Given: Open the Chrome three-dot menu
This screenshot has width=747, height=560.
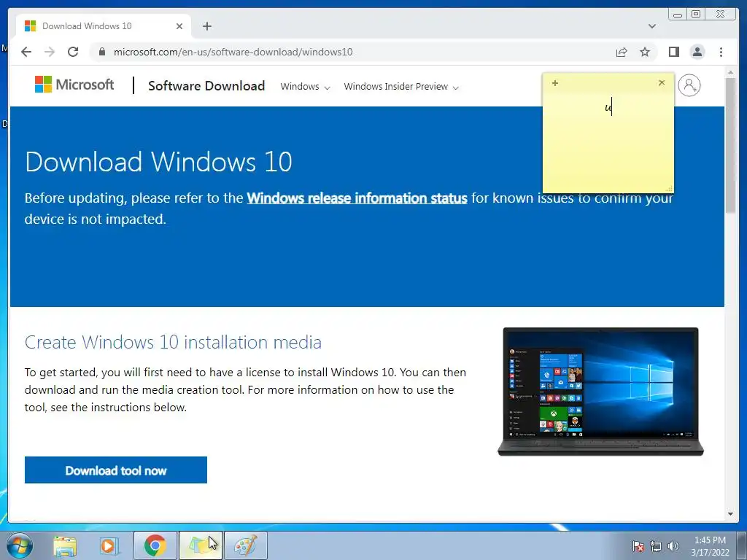Looking at the screenshot, I should point(721,52).
